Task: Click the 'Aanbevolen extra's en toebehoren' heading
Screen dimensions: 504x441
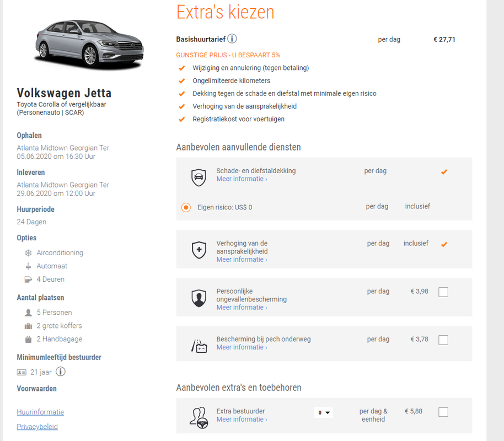Action: (239, 388)
